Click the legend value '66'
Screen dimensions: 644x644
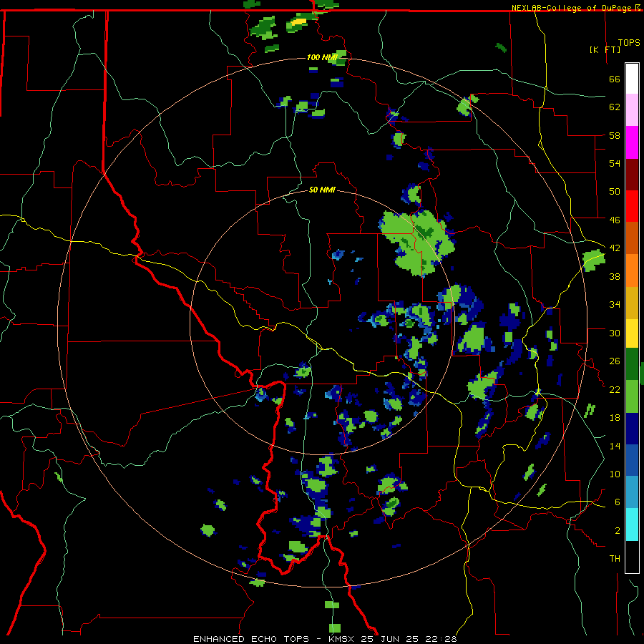615,79
